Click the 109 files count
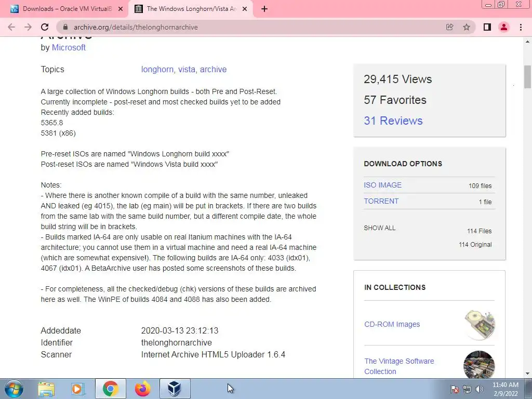 pyautogui.click(x=480, y=185)
